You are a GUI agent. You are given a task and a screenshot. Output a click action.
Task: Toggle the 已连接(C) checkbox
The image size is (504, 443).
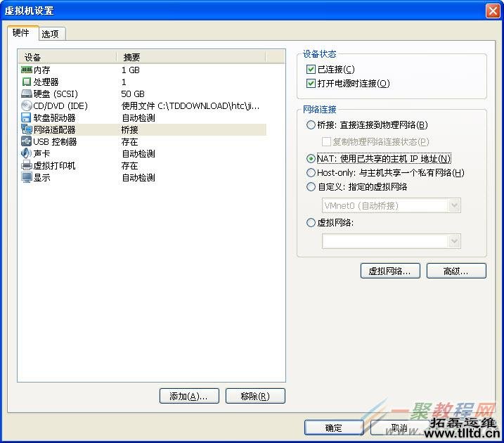(x=311, y=69)
